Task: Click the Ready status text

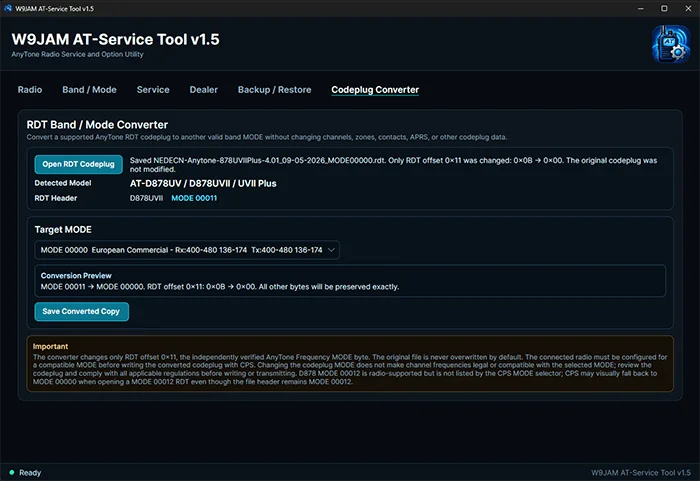Action: pos(30,473)
